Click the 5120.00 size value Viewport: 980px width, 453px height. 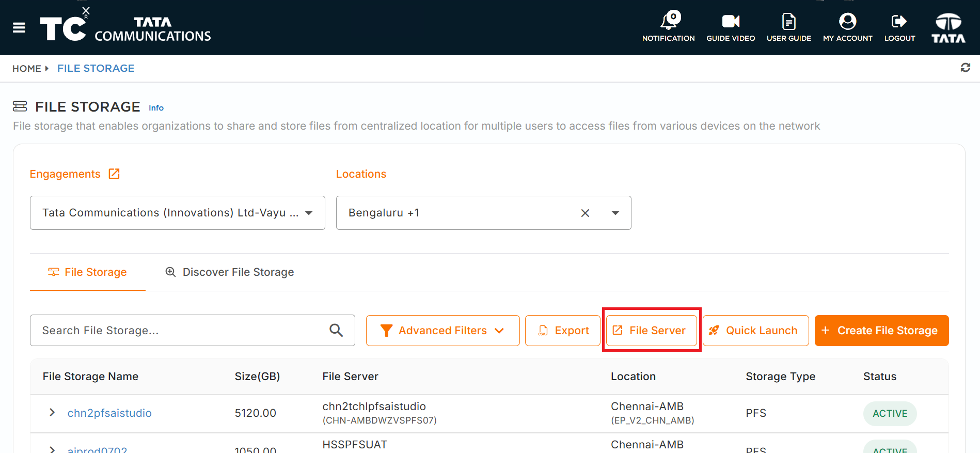coord(255,413)
